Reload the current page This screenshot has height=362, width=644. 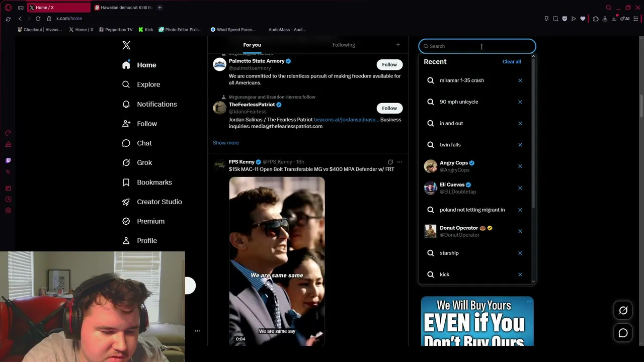pyautogui.click(x=38, y=19)
